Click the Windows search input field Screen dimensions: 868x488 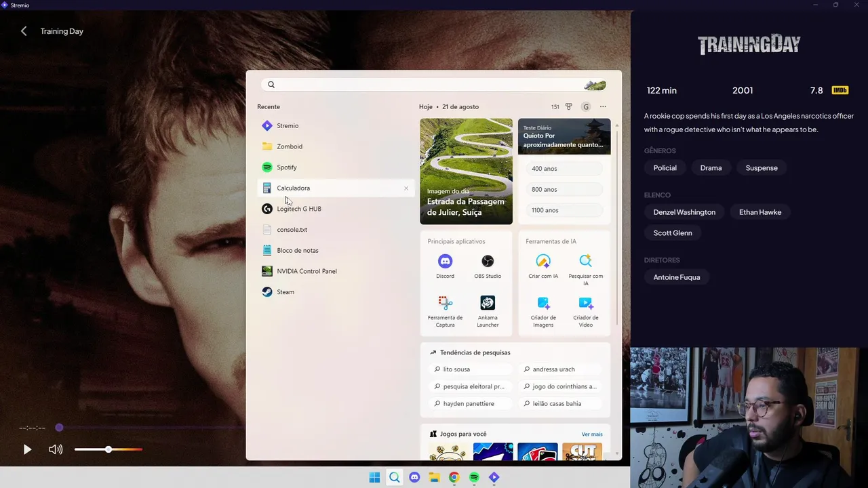click(434, 85)
